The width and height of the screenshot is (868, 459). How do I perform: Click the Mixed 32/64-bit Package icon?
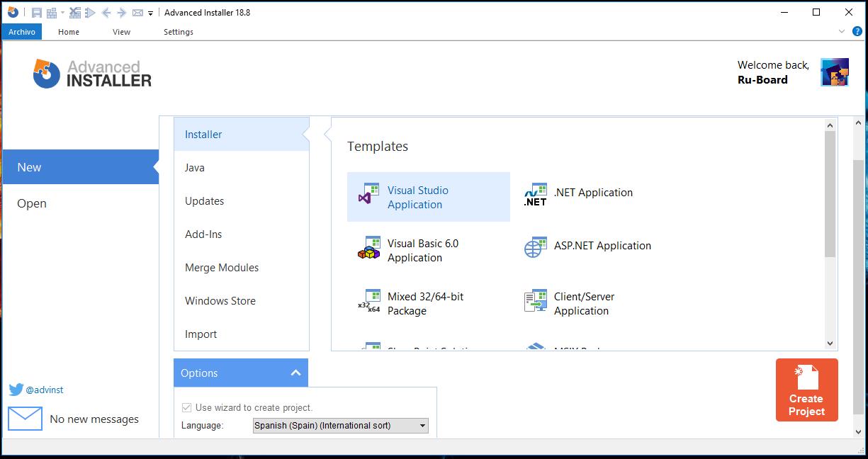[369, 301]
